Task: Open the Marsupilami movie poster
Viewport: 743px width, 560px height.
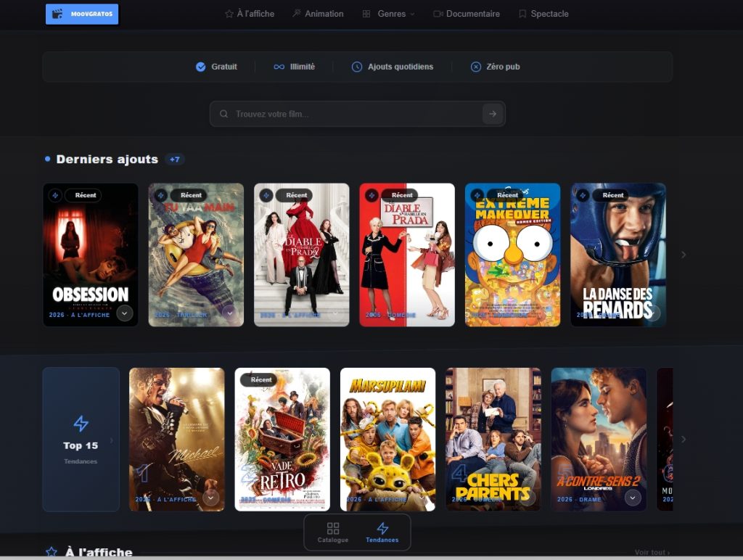Action: pyautogui.click(x=387, y=439)
